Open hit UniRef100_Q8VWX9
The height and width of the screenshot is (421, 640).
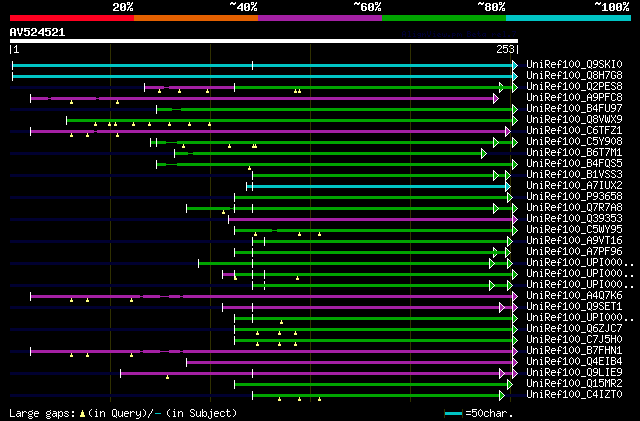pyautogui.click(x=574, y=120)
